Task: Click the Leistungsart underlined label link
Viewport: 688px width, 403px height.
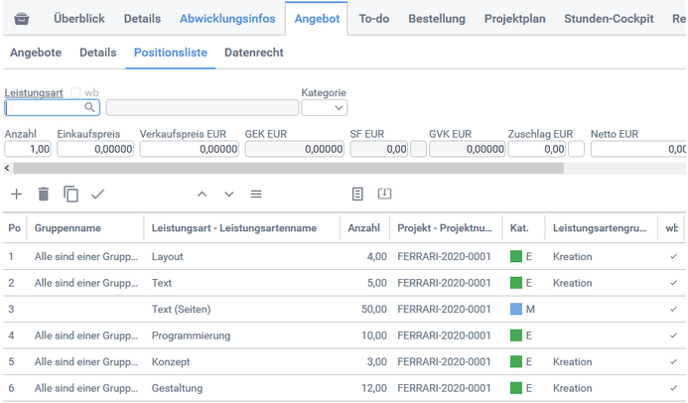Action: pos(34,93)
